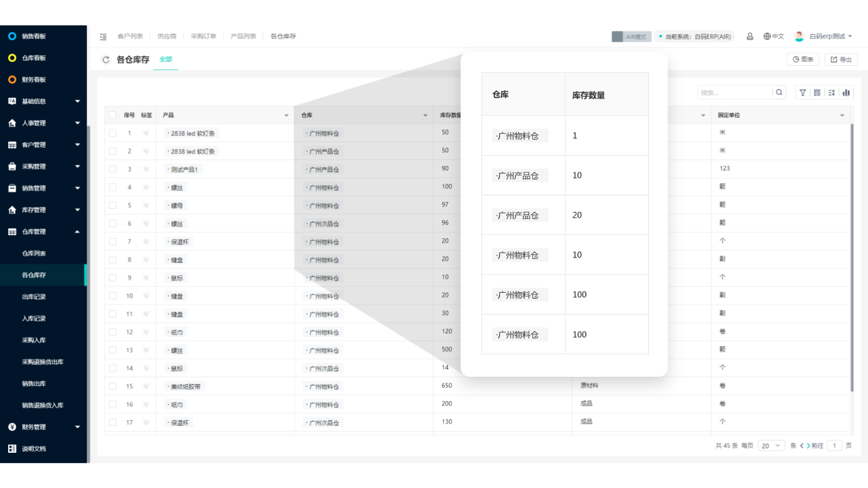Open the bar chart view icon

pyautogui.click(x=846, y=92)
